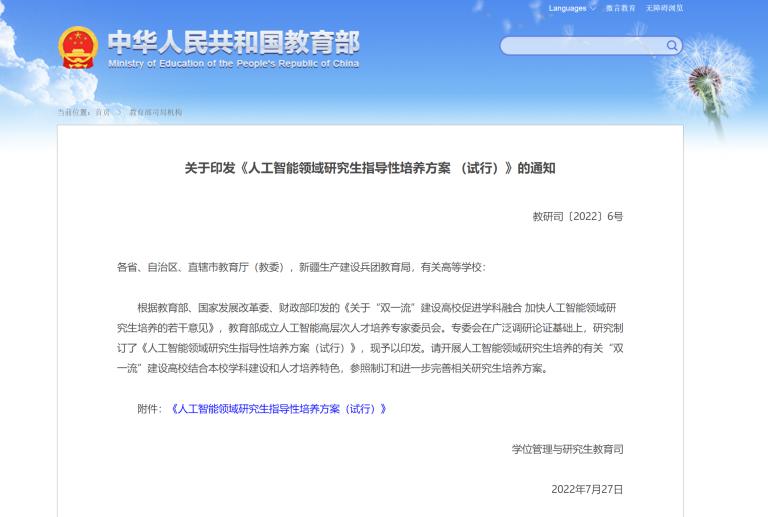The height and width of the screenshot is (517, 768).
Task: Click the 当前位置 breadcrumb label
Action: 73,112
